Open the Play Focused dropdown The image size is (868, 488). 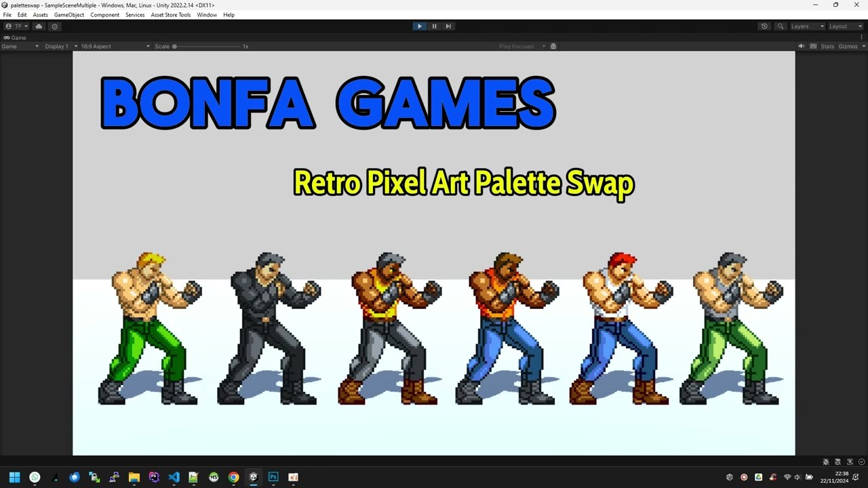[x=521, y=47]
